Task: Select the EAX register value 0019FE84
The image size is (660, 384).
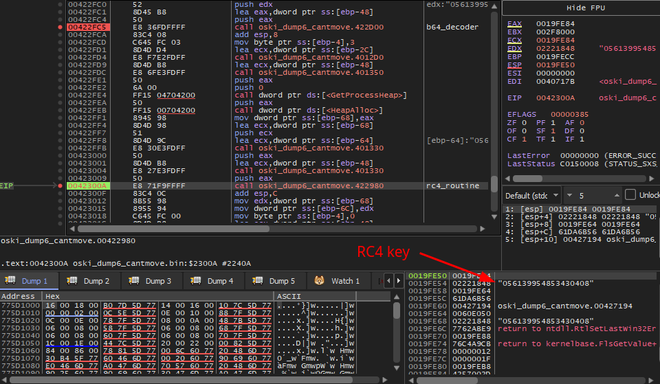Action: (555, 24)
